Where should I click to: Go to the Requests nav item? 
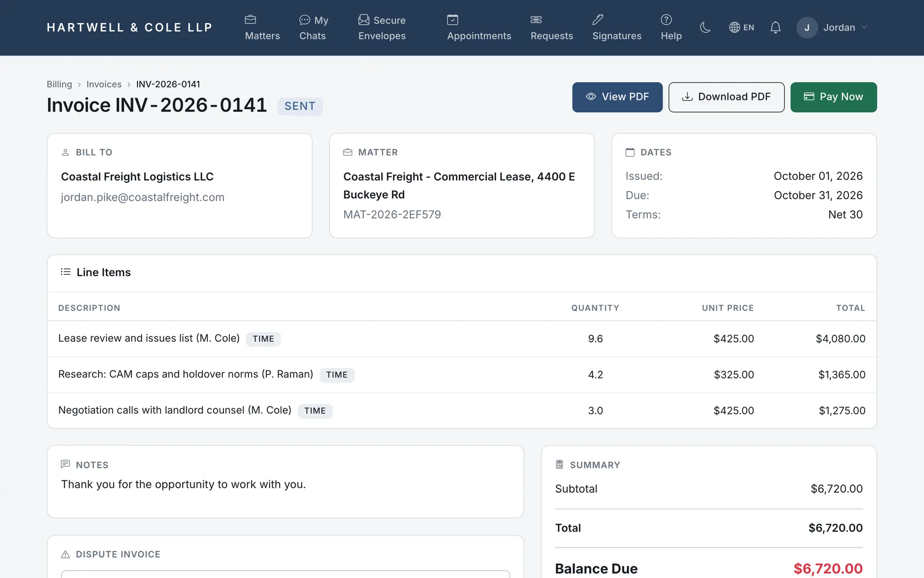tap(552, 27)
